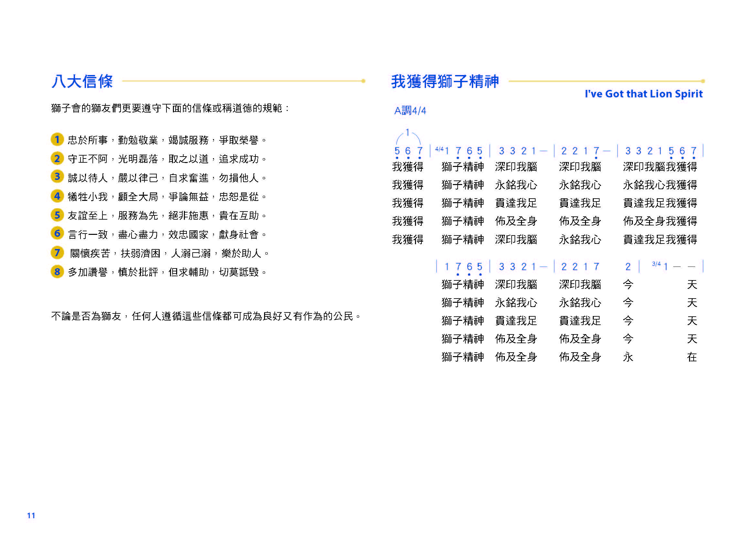The height and width of the screenshot is (535, 756).
Task: Click the lyric 深印我腦我獲得
Action: click(660, 167)
